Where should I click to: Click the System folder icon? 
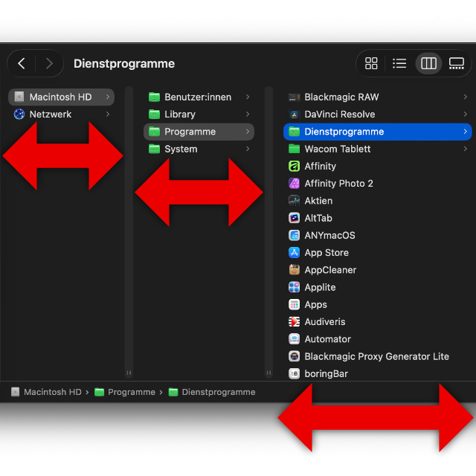click(154, 149)
